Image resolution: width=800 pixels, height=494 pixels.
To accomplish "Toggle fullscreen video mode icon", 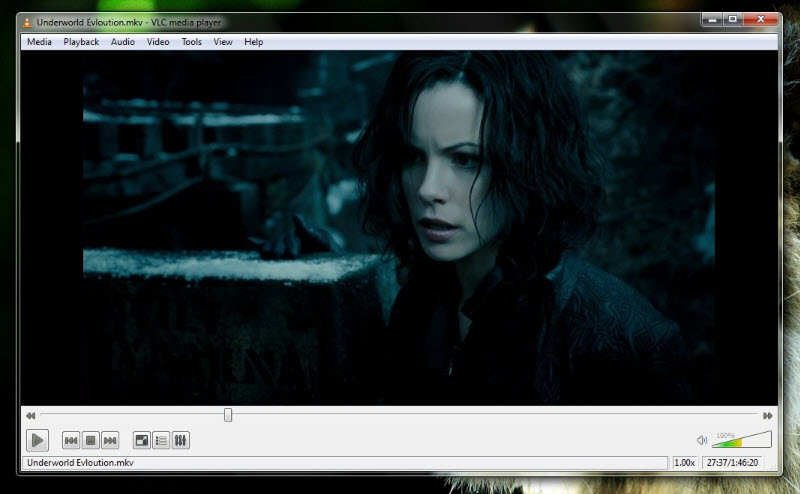I will pos(141,440).
